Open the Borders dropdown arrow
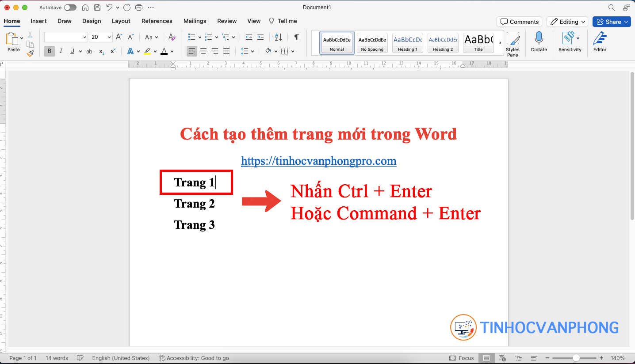 click(x=293, y=52)
